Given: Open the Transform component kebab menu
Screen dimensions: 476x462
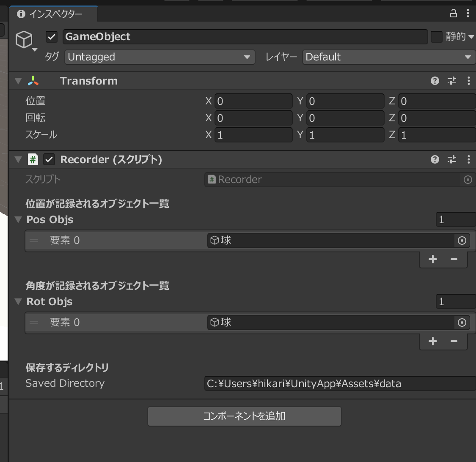Looking at the screenshot, I should pos(468,81).
